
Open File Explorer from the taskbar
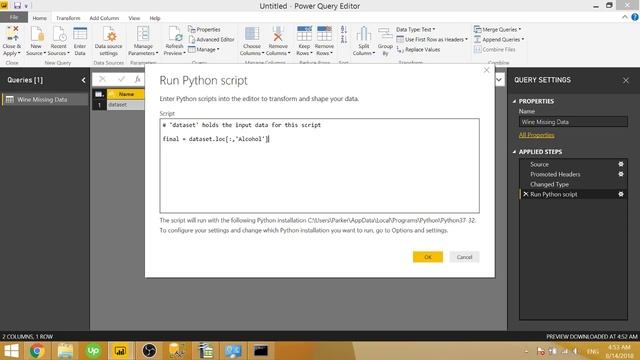click(x=65, y=351)
